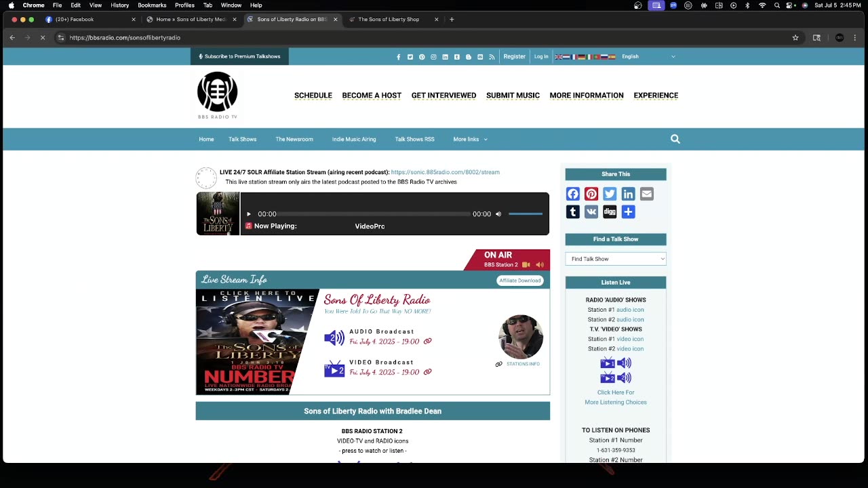Image resolution: width=868 pixels, height=488 pixels.
Task: Open Chrome three-dot menu
Action: [x=855, y=38]
